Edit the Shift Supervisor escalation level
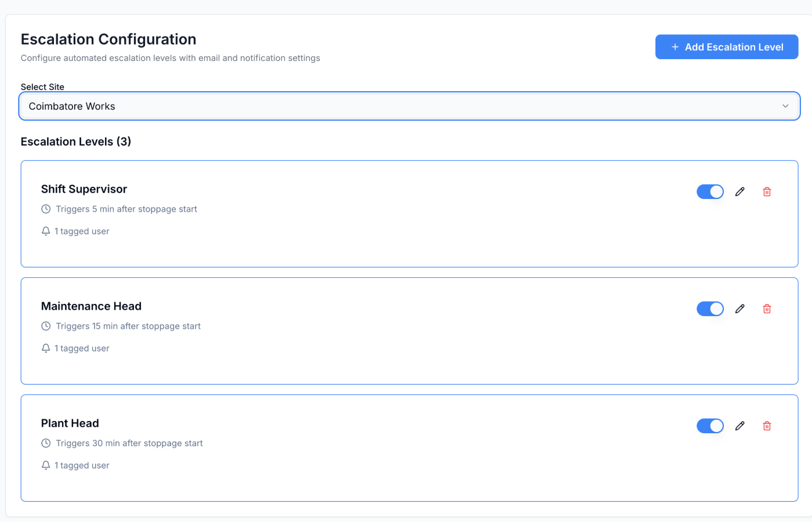Viewport: 812px width, 522px height. pos(739,191)
